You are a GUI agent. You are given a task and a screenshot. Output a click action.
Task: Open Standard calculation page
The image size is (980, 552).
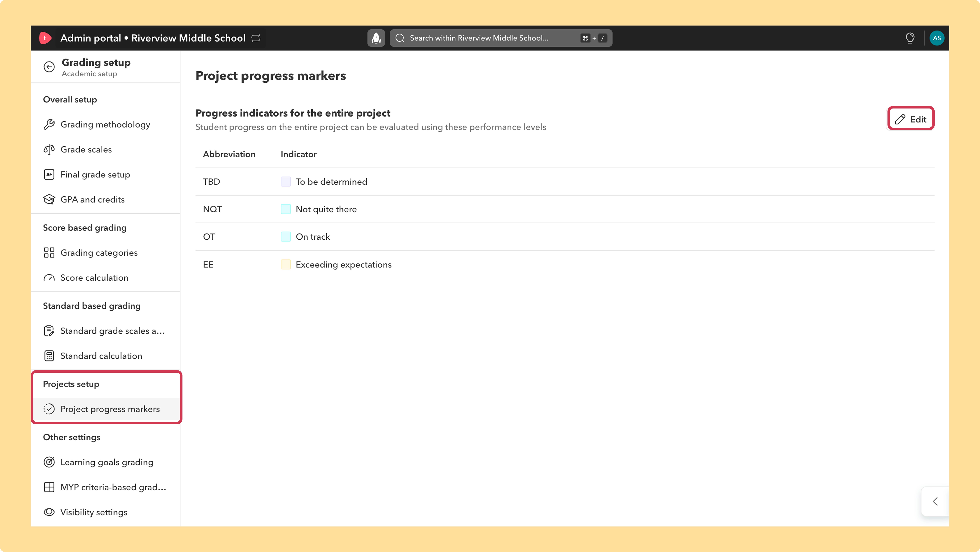(x=105, y=356)
